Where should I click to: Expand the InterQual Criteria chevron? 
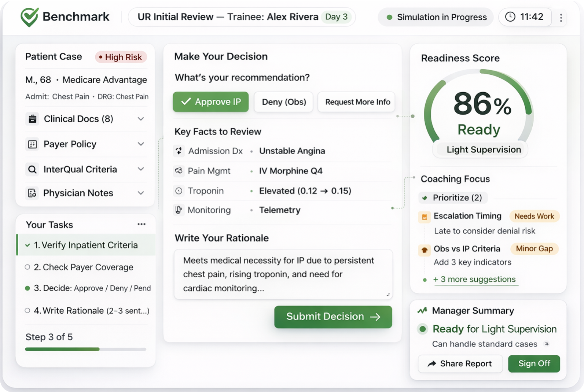[141, 169]
